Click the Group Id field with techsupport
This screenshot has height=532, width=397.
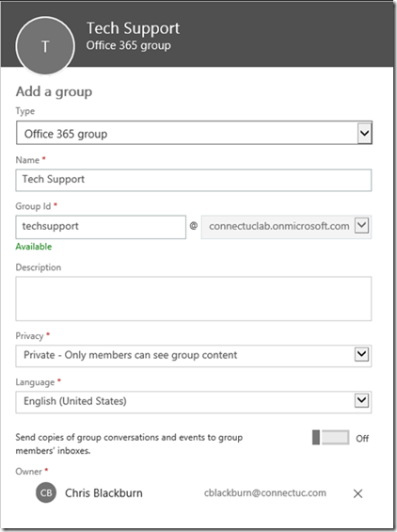[101, 227]
